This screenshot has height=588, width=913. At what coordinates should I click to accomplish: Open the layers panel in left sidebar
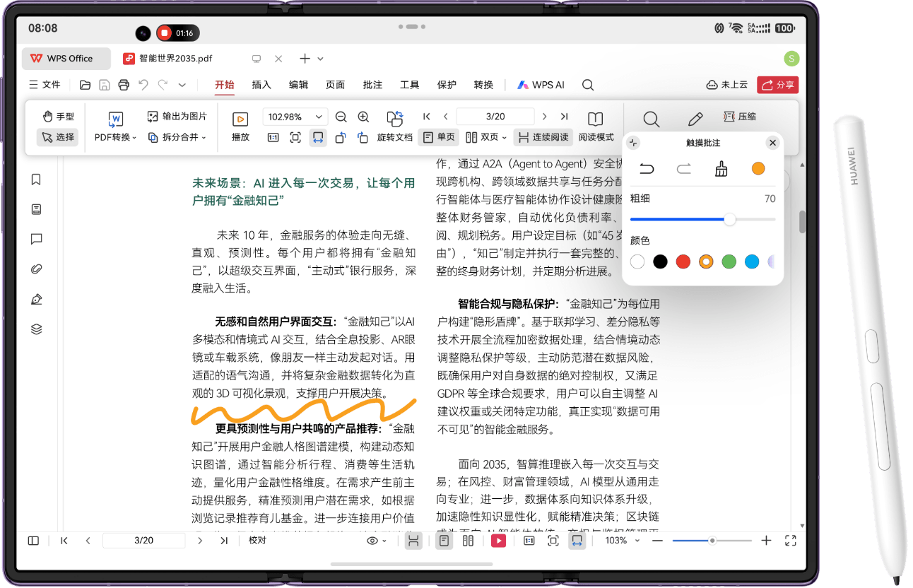coord(37,329)
